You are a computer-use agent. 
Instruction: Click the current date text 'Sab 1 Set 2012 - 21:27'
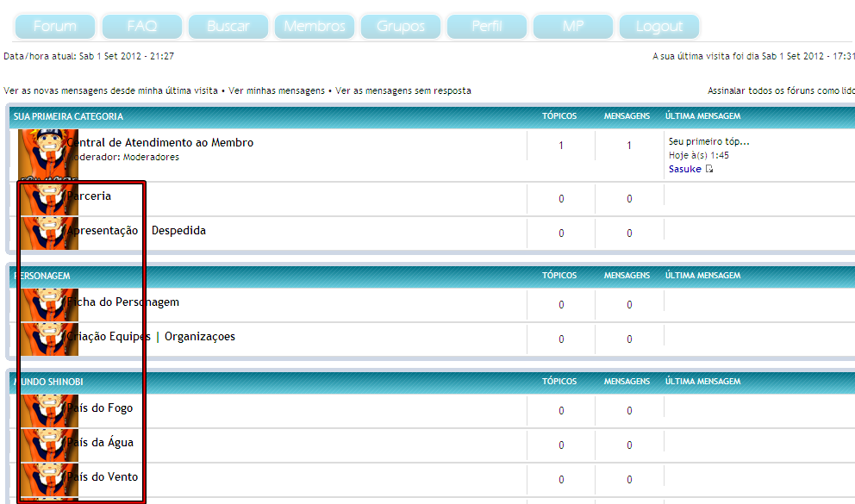pyautogui.click(x=127, y=56)
